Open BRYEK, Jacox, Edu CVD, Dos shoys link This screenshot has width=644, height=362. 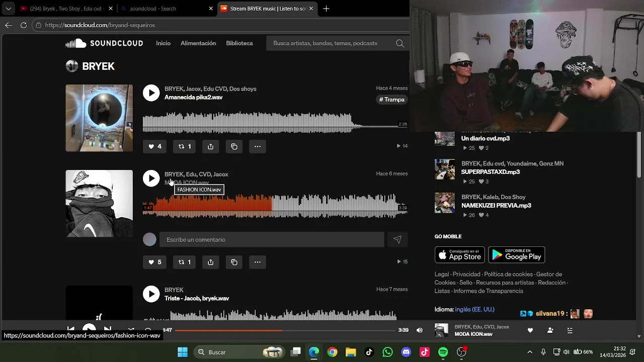[210, 89]
